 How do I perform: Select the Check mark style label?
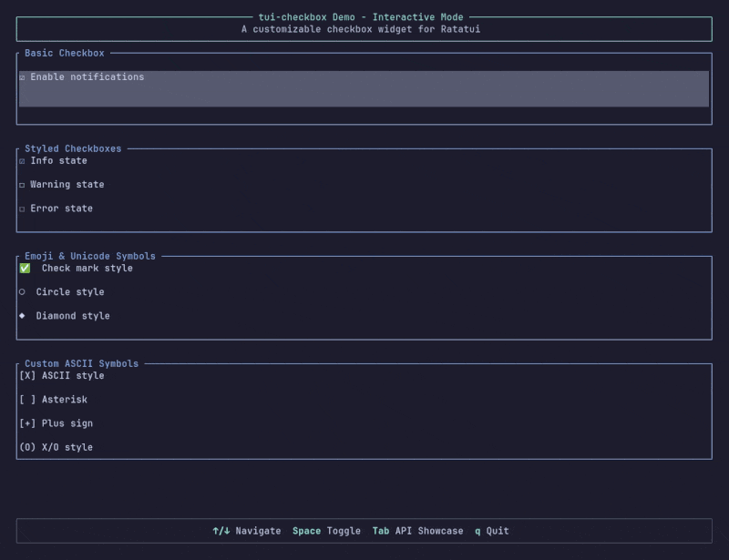click(x=87, y=269)
